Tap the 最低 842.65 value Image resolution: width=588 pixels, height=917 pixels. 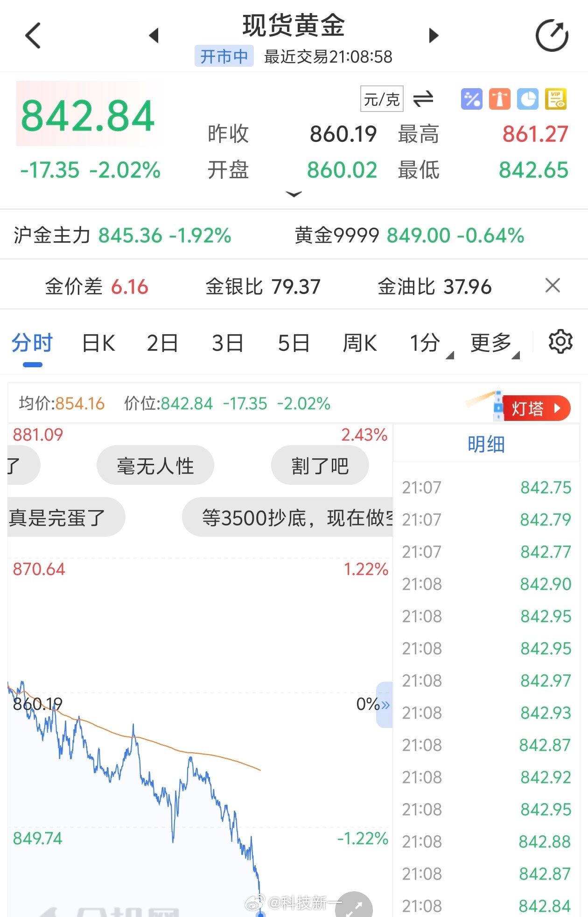533,170
